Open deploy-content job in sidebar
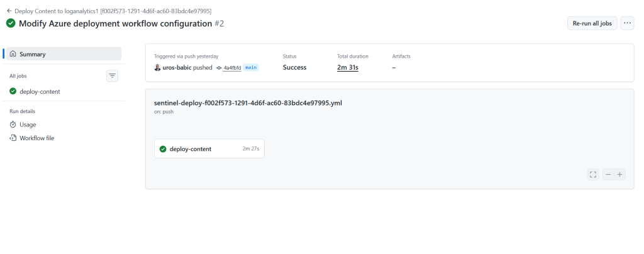644x254 pixels. (x=40, y=91)
